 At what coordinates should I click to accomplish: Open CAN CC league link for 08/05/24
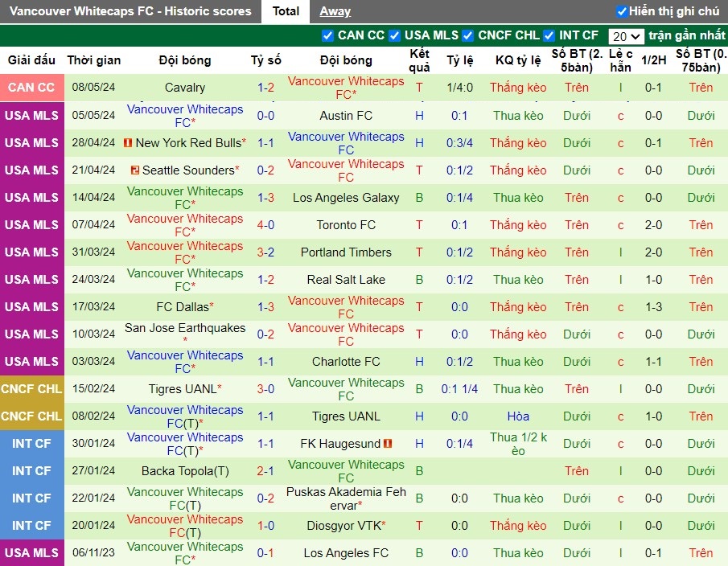click(x=31, y=88)
